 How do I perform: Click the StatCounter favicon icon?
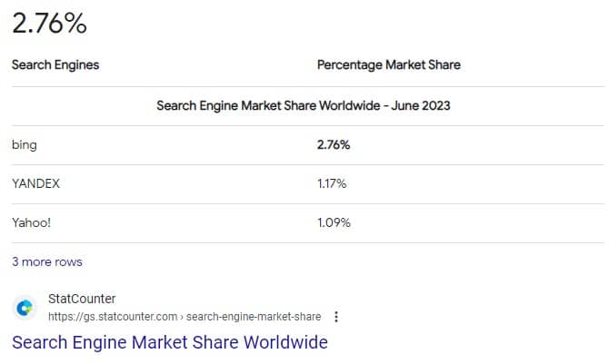25,308
